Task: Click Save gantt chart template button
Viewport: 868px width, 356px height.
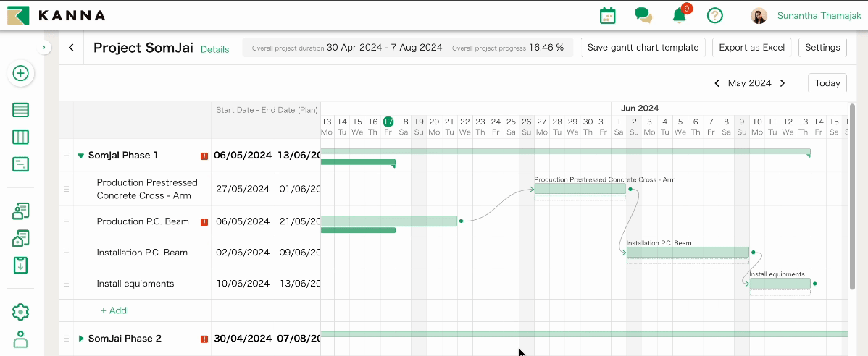Action: point(643,48)
